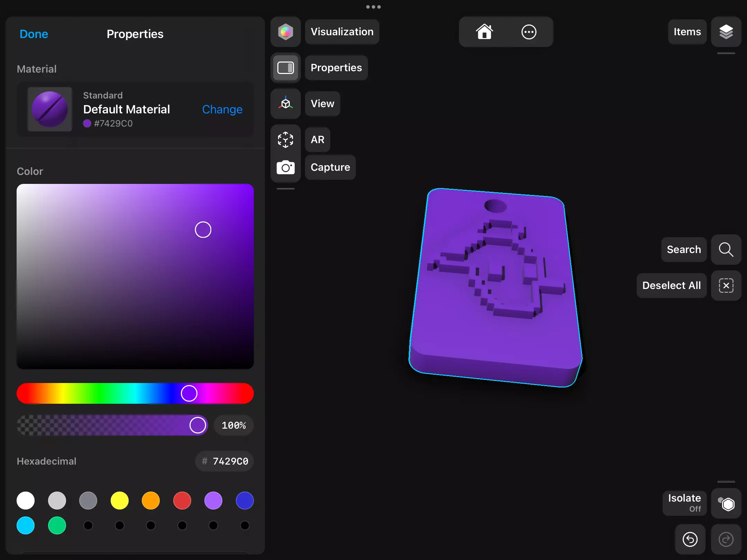Tap the Properties panel sidebar icon

[285, 68]
